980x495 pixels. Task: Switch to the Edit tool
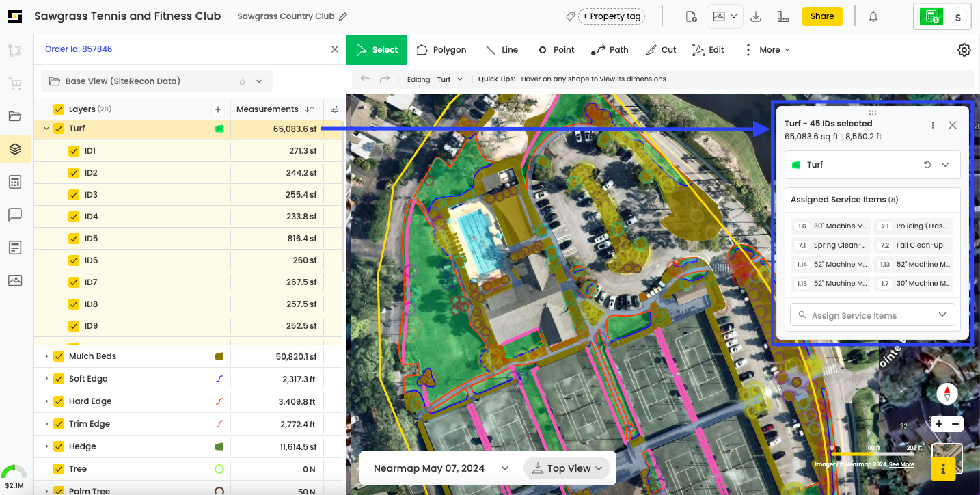[708, 50]
